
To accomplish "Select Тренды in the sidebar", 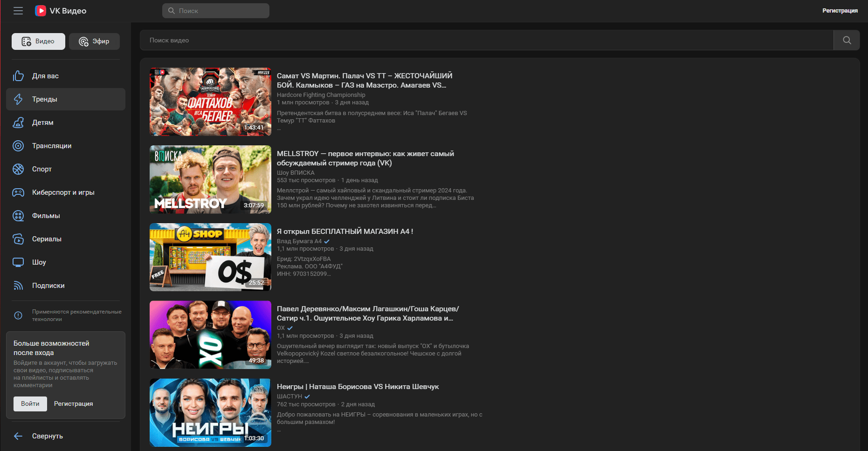I will 44,99.
